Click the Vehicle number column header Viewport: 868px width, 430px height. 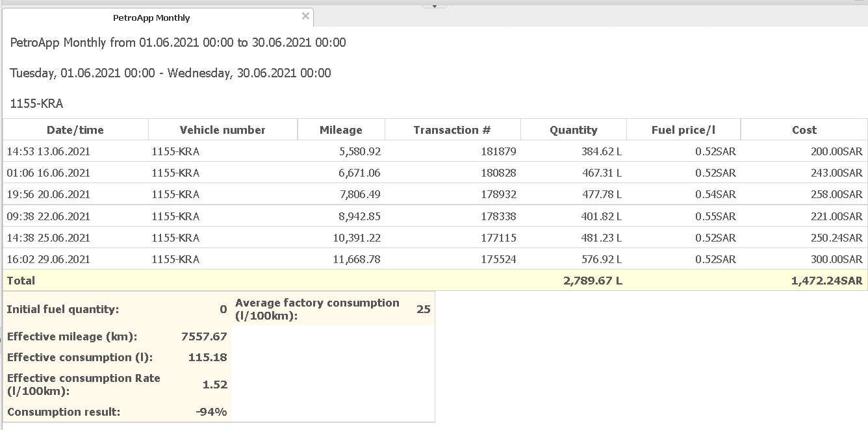click(223, 130)
